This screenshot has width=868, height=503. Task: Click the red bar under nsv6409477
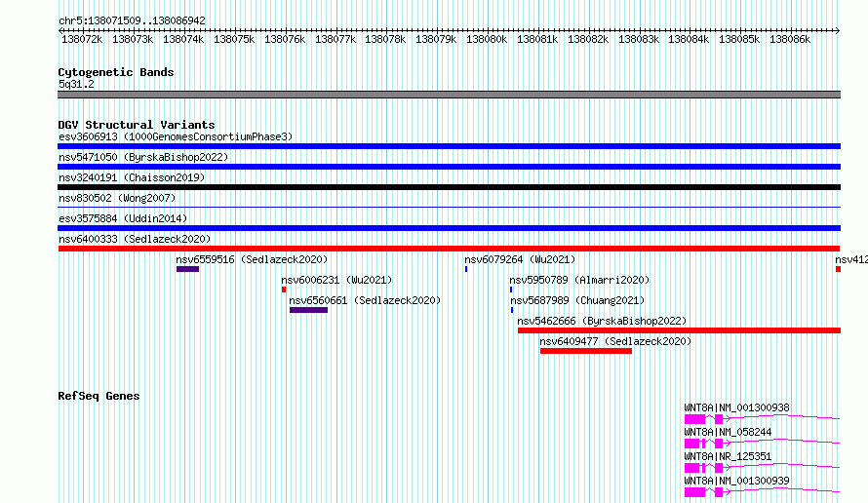coord(586,351)
